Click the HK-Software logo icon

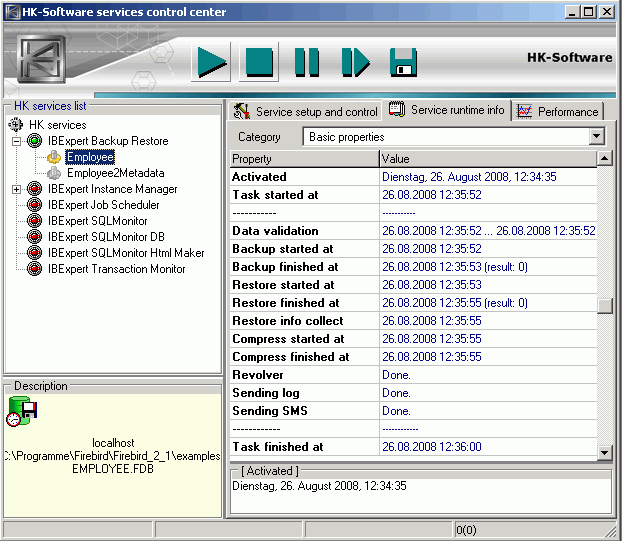click(x=41, y=59)
